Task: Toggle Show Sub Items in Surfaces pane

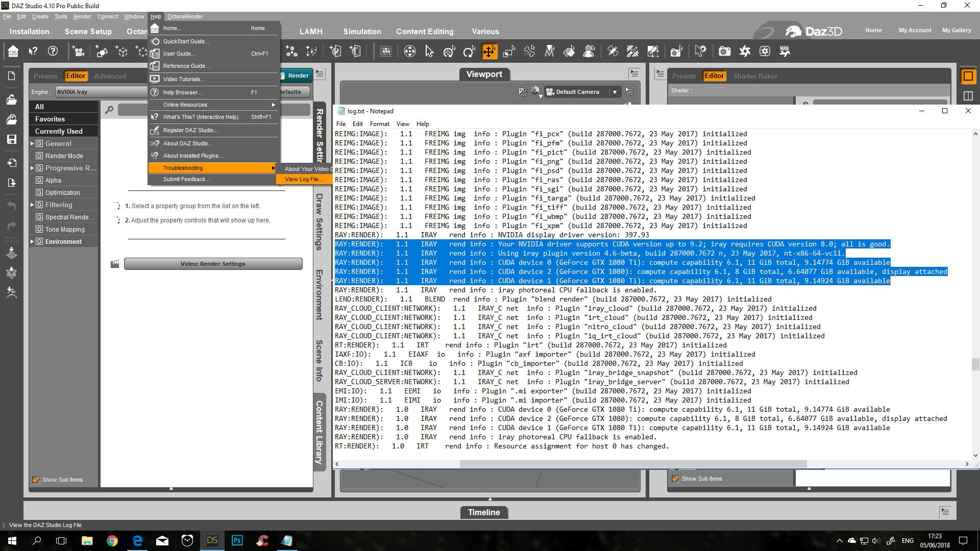Action: (676, 479)
